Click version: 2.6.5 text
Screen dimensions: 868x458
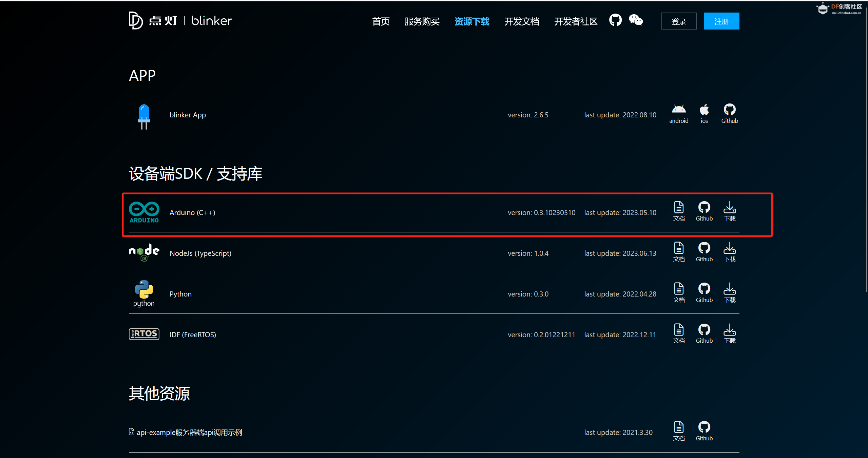528,115
